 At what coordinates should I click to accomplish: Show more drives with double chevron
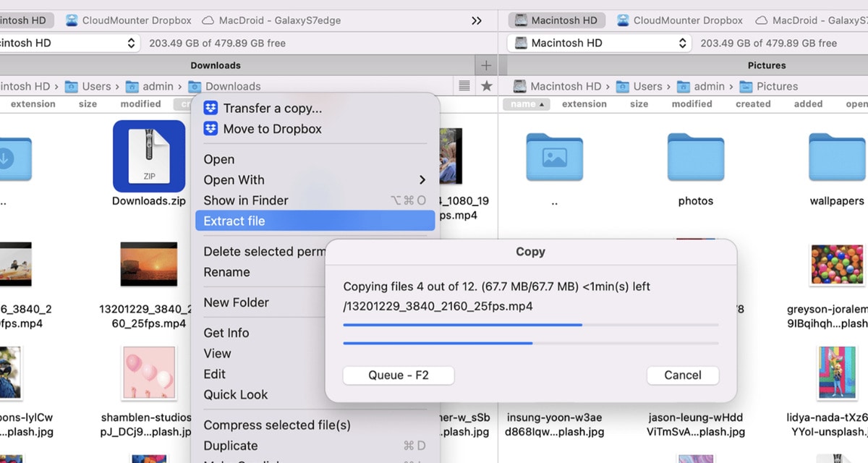[476, 20]
